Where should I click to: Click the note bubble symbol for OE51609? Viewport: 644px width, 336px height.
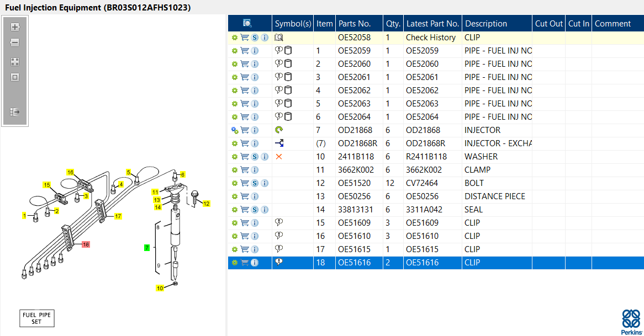point(279,223)
